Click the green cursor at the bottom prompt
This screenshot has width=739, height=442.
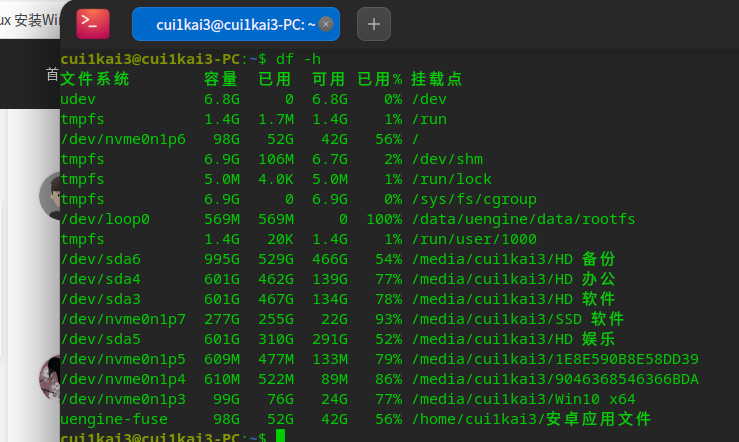282,438
